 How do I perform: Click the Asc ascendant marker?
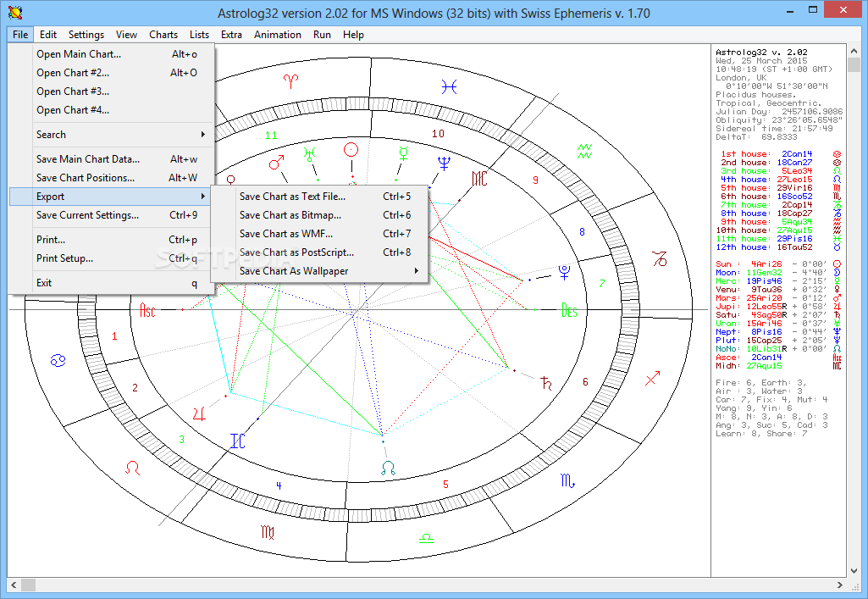[147, 310]
